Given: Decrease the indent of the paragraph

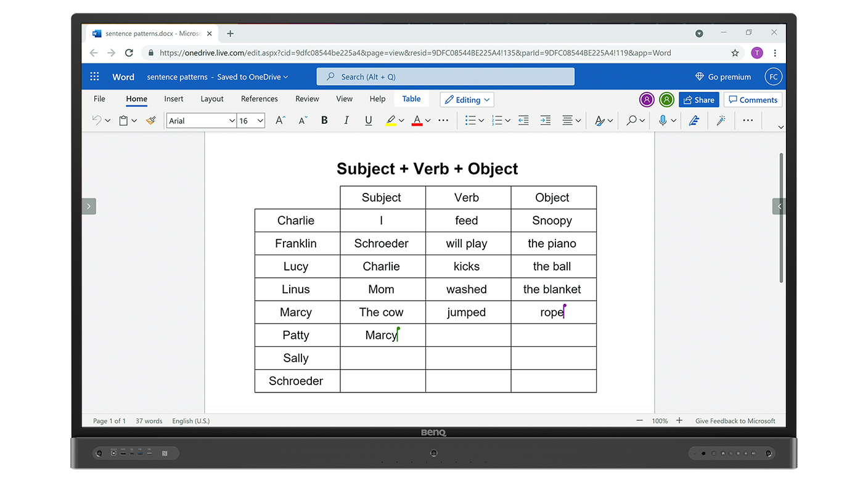Looking at the screenshot, I should (x=523, y=120).
